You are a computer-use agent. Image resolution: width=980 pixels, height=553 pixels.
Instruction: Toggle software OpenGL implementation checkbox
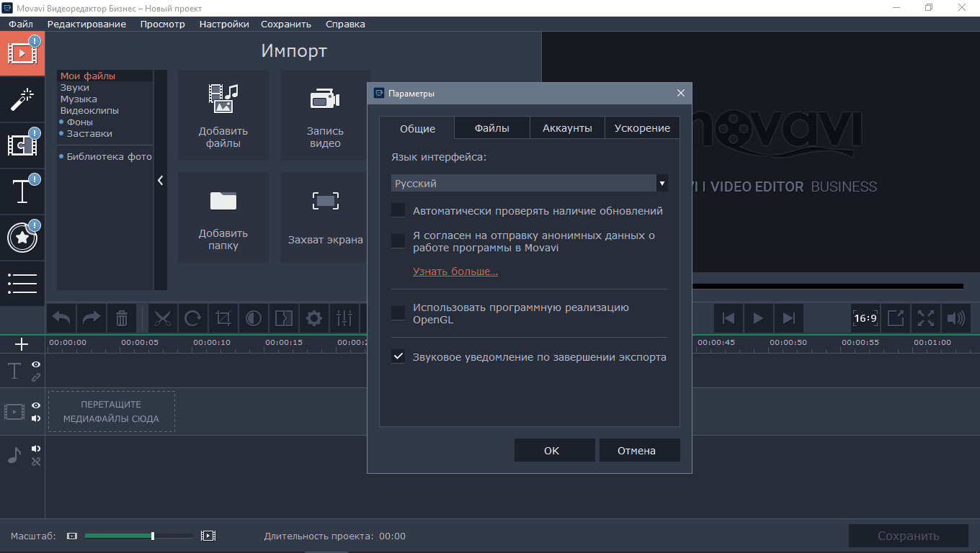pos(398,313)
